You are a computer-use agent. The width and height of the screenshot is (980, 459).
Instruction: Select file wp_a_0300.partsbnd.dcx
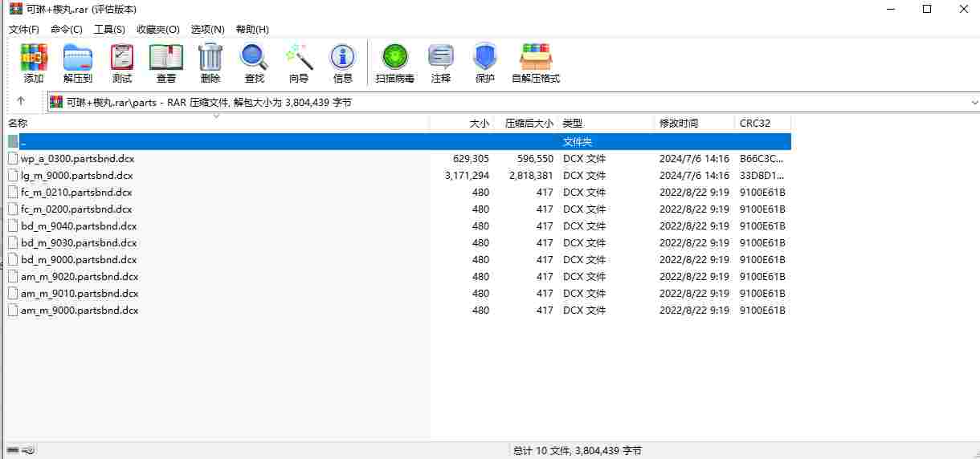[76, 159]
